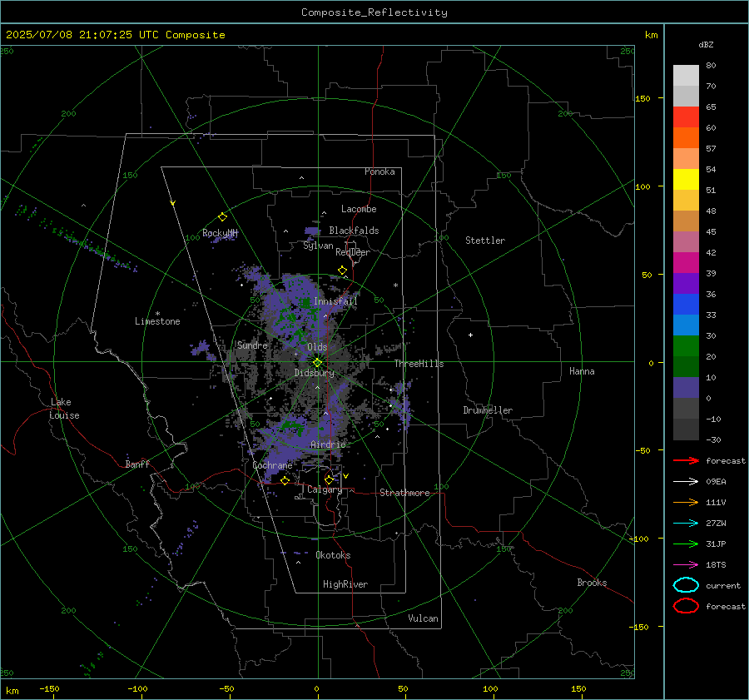Click the Innisfail city label

pos(335,301)
